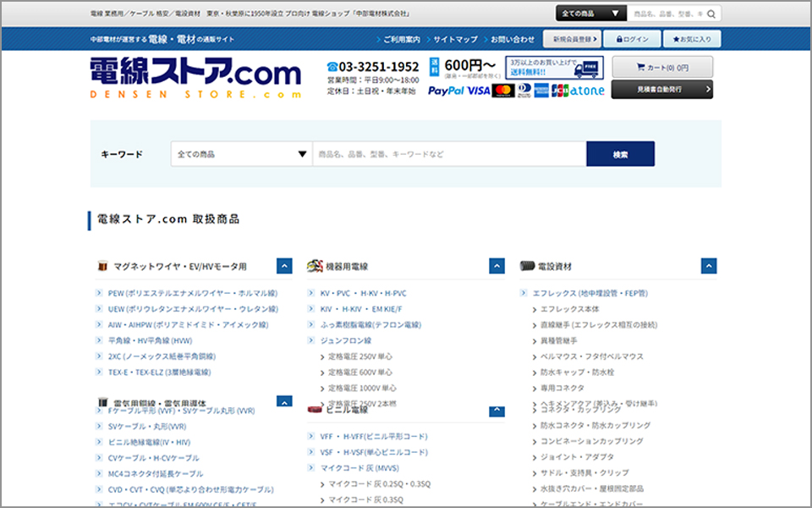Open ジュンフロン線 link

(346, 340)
